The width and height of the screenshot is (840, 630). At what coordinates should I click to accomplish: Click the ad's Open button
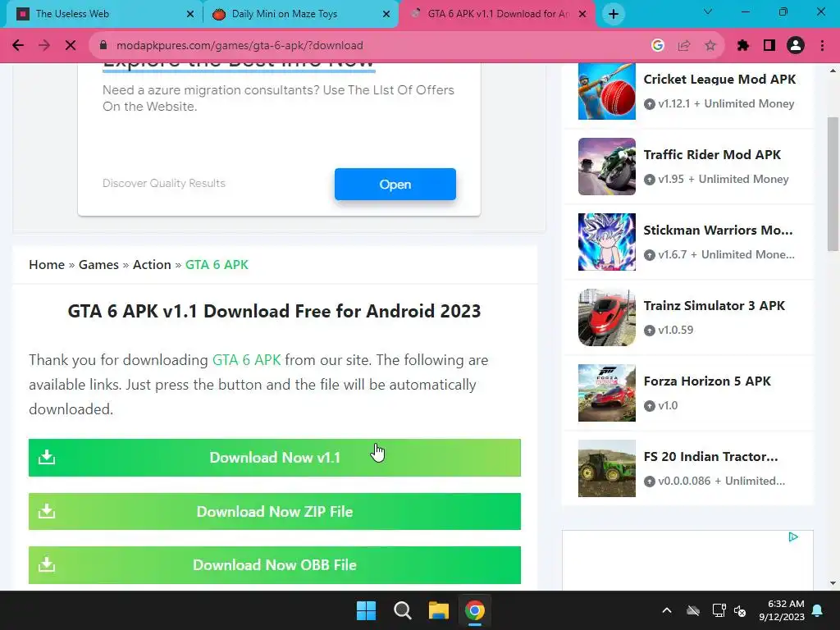395,185
